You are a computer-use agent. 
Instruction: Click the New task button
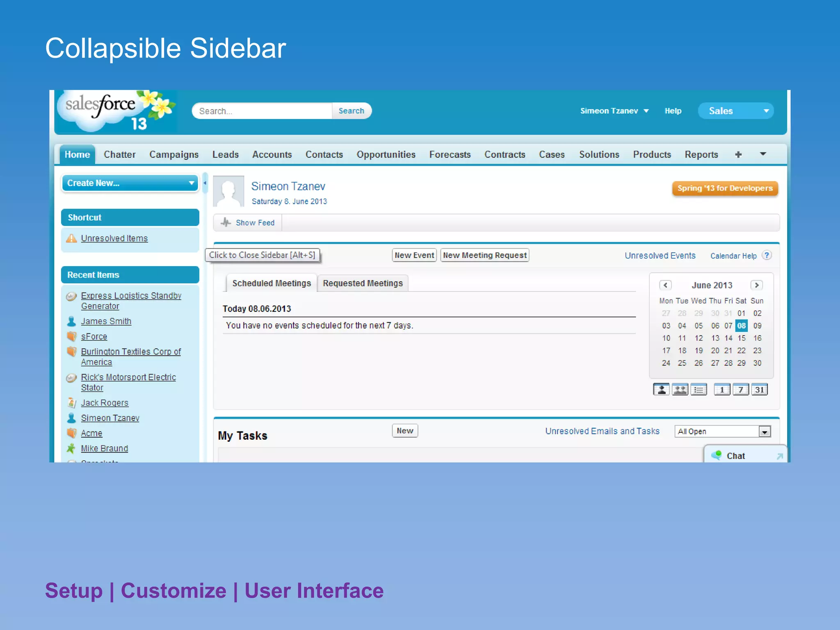405,431
